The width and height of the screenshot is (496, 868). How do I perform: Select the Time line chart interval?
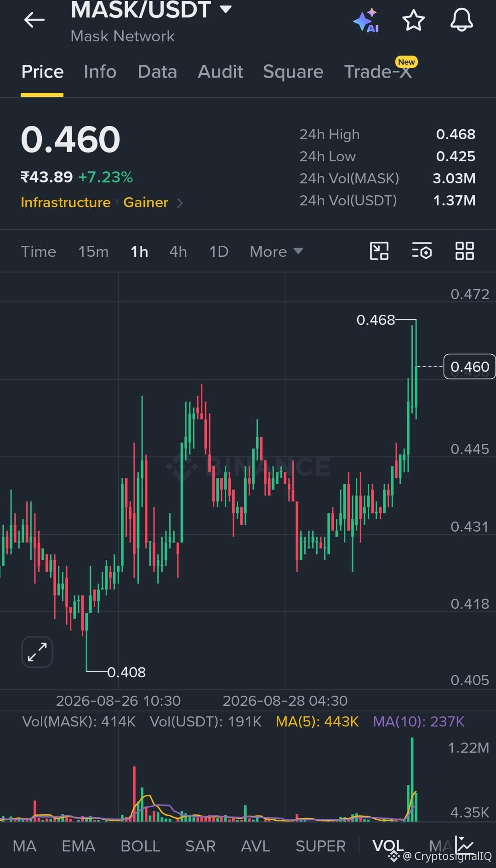coord(39,251)
